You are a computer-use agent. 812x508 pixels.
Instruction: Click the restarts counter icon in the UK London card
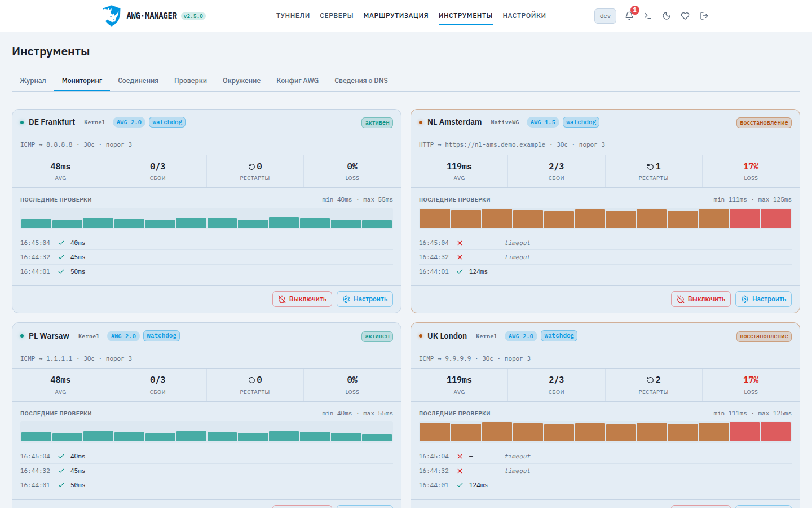click(x=650, y=380)
